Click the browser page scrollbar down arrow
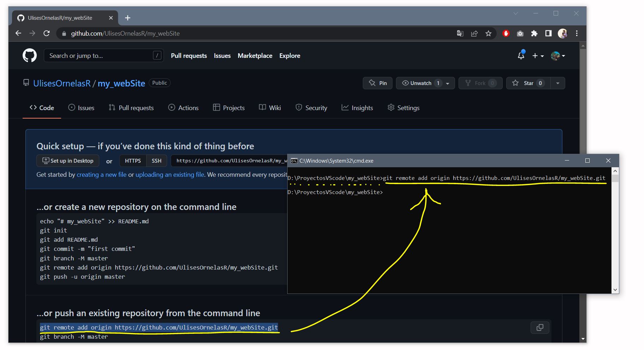The width and height of the screenshot is (644, 350). 583,339
